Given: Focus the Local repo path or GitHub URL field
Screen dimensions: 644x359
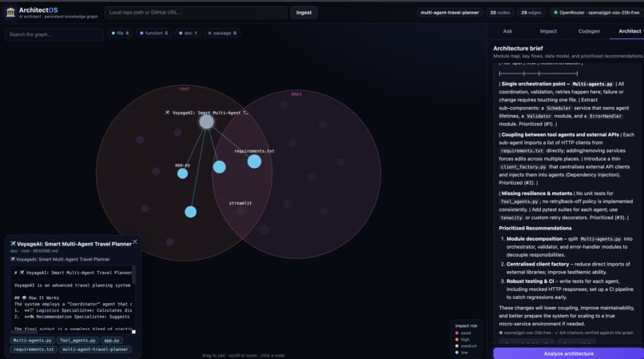Looking at the screenshot, I should click(196, 12).
